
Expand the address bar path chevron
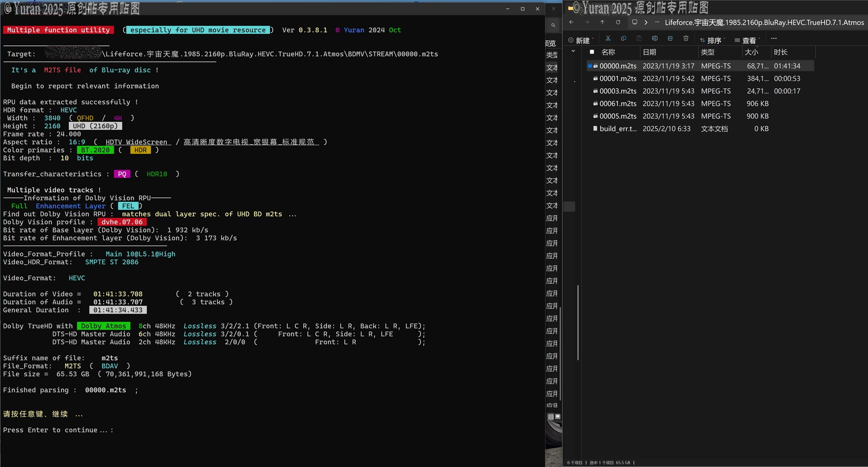[x=646, y=22]
